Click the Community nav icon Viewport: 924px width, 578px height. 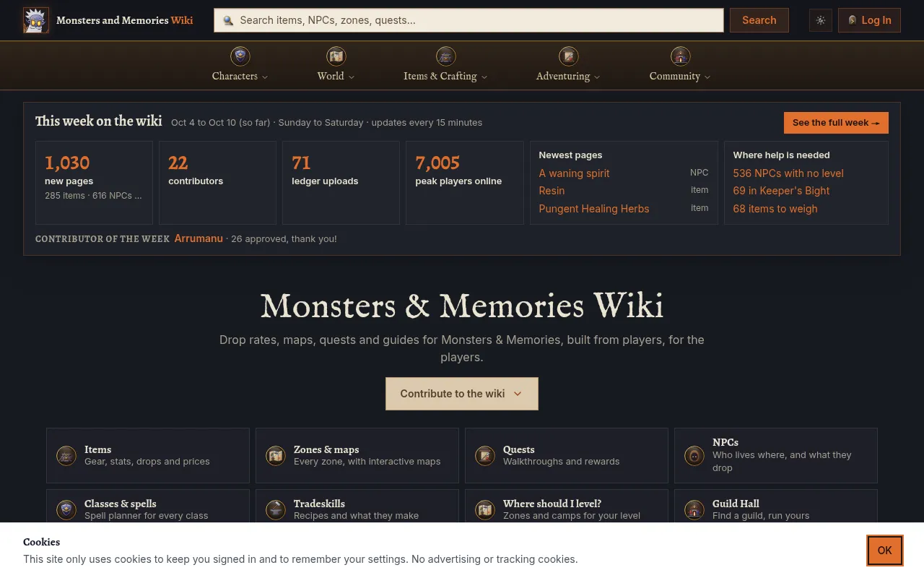(681, 56)
